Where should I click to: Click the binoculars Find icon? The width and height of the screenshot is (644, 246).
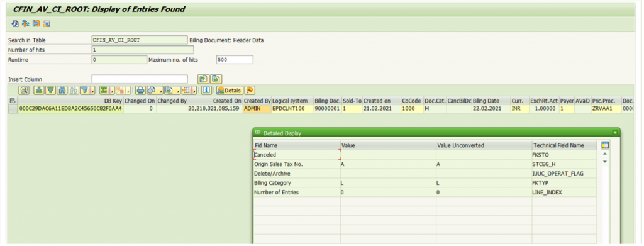coord(62,90)
